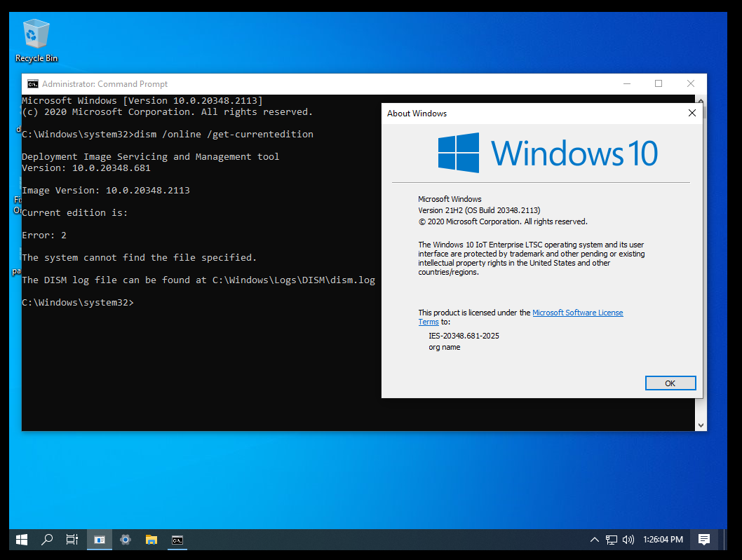The height and width of the screenshot is (560, 742).
Task: Click the Command Prompt title bar icon
Action: coord(33,84)
